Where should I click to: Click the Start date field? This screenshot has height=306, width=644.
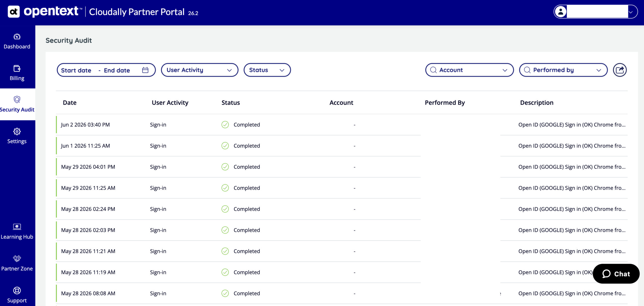point(76,70)
